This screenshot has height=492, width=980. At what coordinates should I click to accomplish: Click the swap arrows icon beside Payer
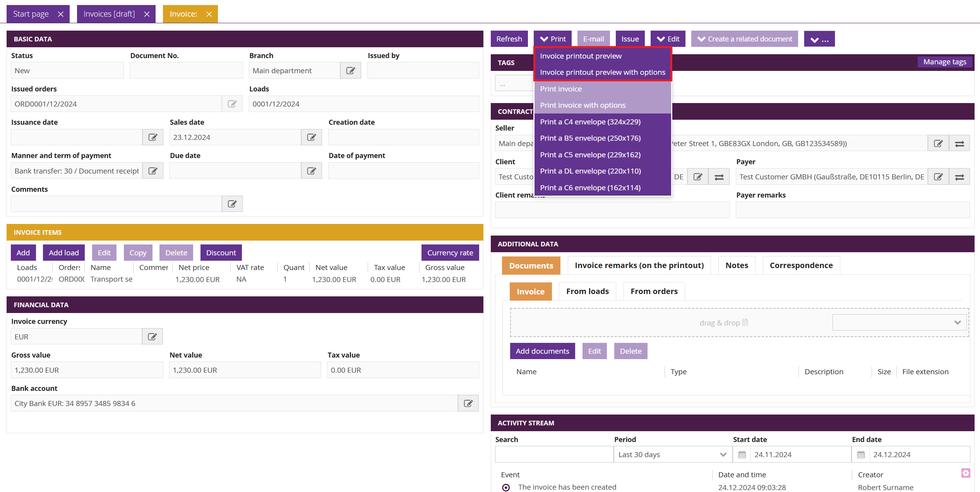[x=959, y=177]
